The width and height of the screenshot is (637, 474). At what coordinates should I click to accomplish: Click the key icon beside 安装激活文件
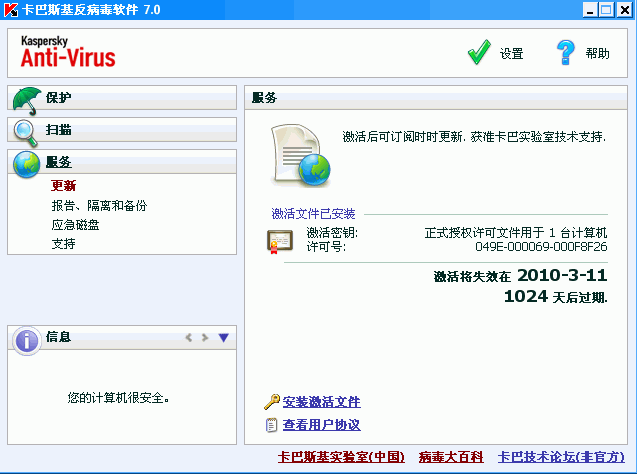(272, 402)
